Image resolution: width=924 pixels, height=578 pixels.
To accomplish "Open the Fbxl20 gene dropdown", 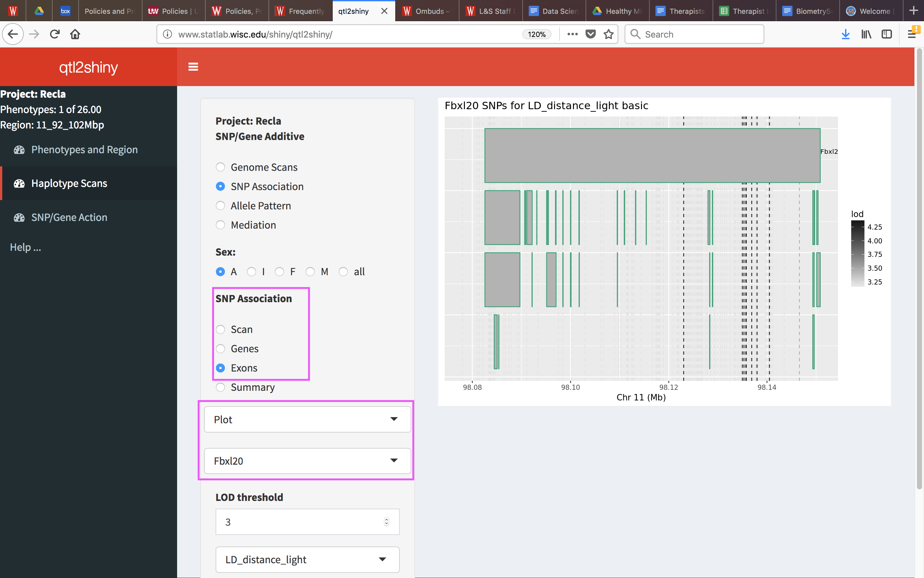I will [307, 461].
